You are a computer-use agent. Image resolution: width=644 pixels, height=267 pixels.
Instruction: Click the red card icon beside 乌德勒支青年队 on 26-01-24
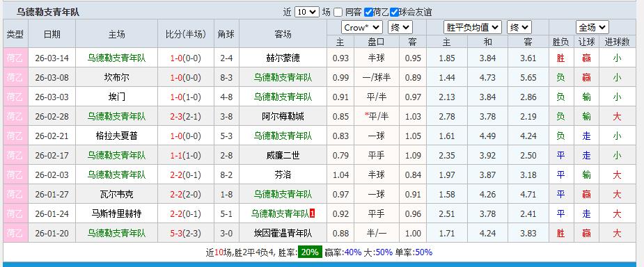[x=312, y=213]
